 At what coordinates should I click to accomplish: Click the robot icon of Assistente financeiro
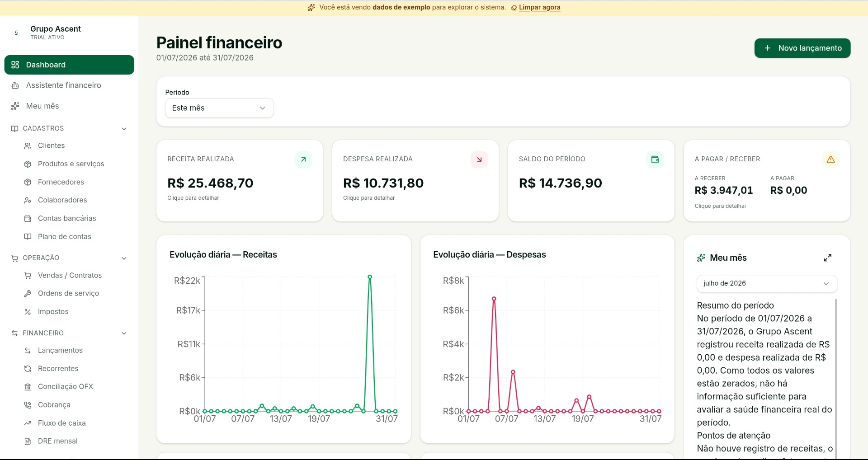click(15, 85)
